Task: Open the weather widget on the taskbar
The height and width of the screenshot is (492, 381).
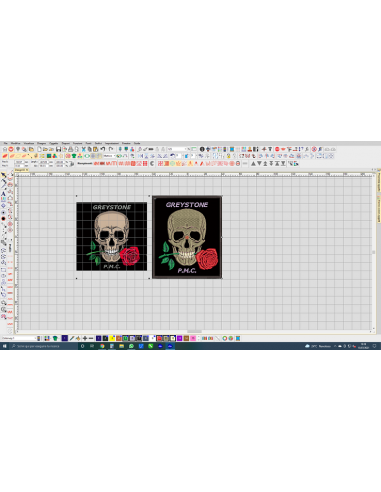Action: pyautogui.click(x=318, y=346)
